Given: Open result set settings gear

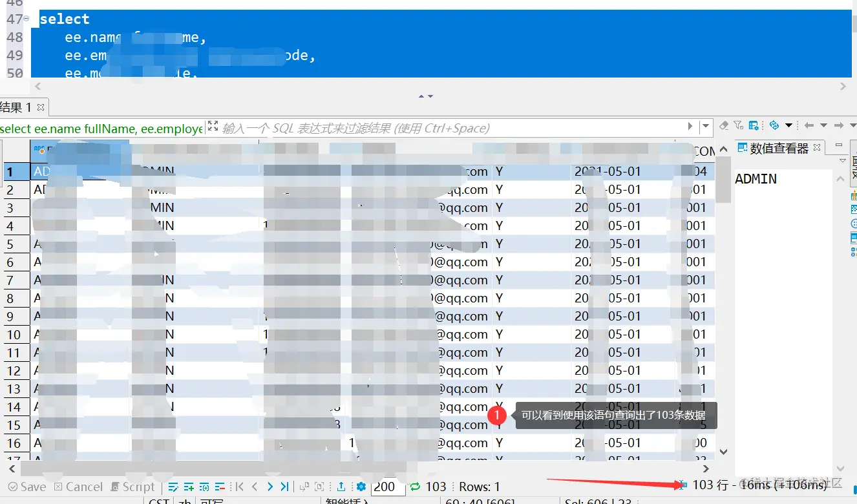Looking at the screenshot, I should point(361,487).
